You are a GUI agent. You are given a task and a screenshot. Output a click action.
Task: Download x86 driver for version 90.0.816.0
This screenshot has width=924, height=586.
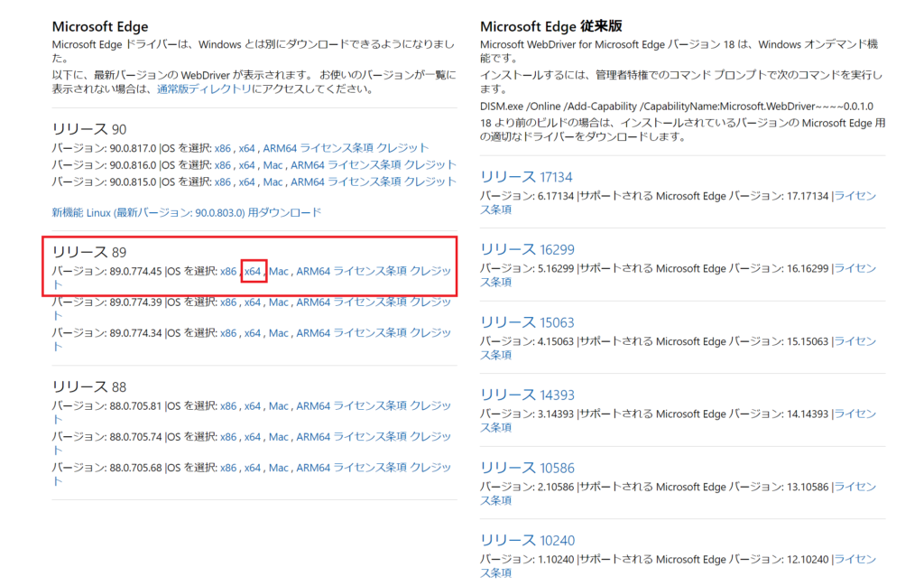(223, 165)
